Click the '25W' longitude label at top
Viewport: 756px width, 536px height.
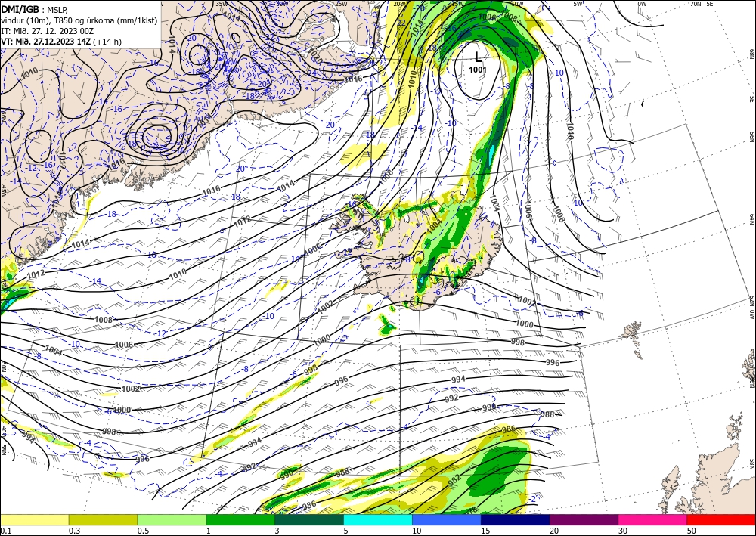[341, 4]
